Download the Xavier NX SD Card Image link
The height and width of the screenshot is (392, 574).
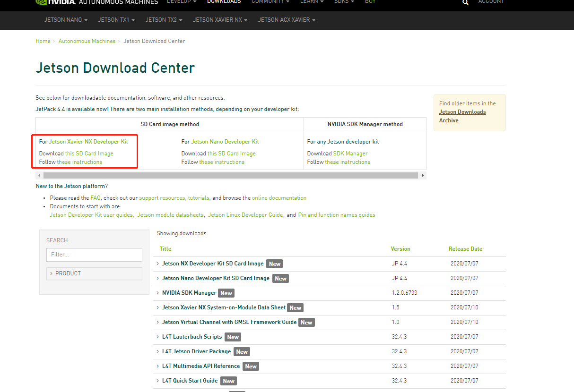(x=89, y=153)
